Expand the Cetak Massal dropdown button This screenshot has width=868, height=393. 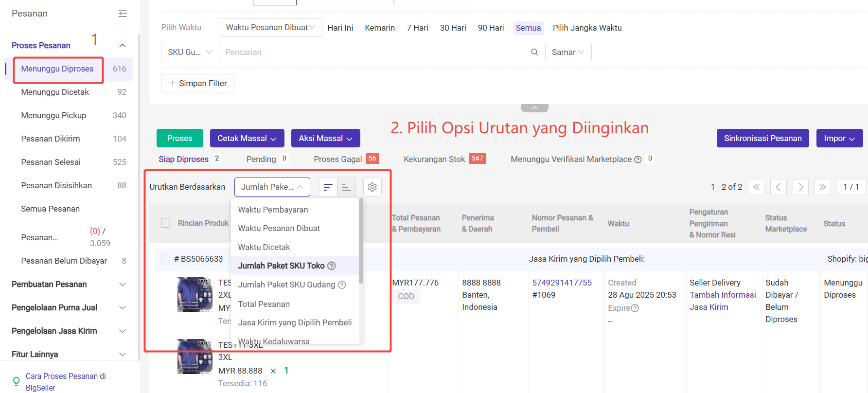(x=247, y=139)
